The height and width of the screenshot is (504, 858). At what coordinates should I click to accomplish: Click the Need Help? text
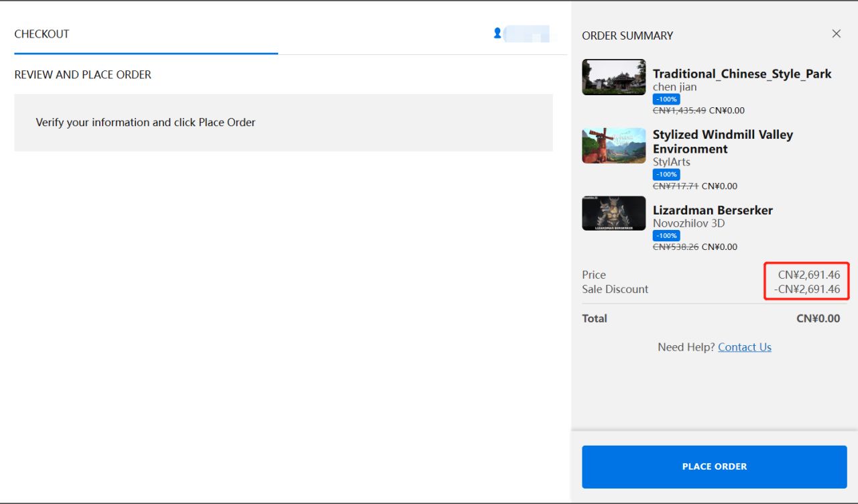686,347
